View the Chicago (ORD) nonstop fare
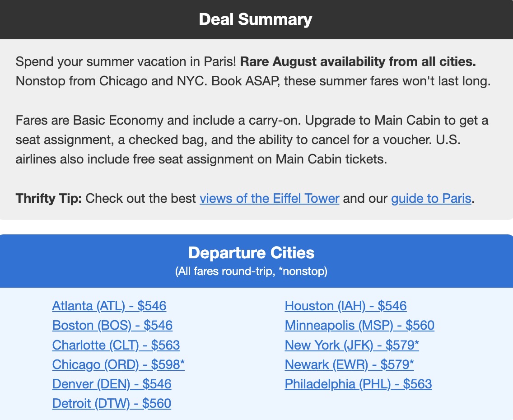This screenshot has height=420, width=513. tap(118, 364)
